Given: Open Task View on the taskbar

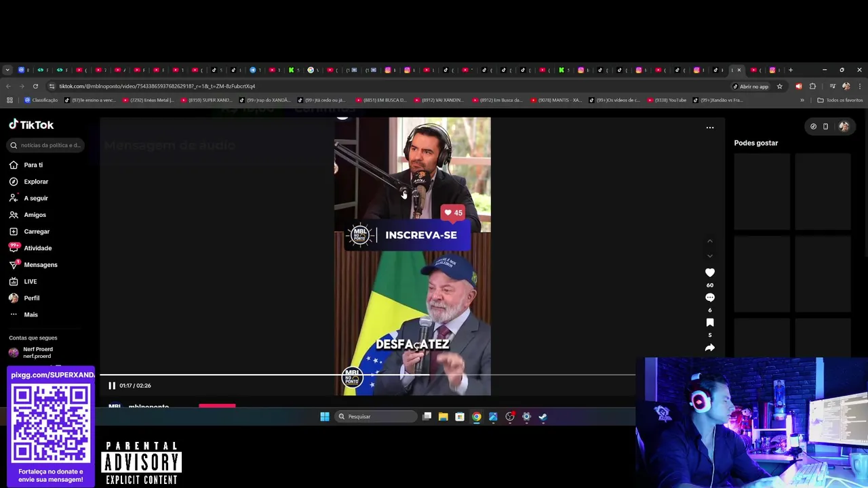Looking at the screenshot, I should pyautogui.click(x=427, y=417).
